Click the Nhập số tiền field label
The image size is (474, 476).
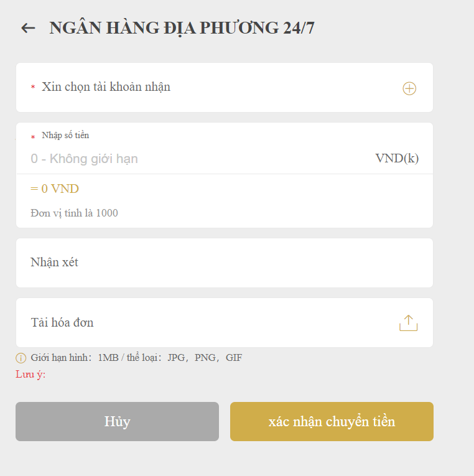(x=65, y=135)
